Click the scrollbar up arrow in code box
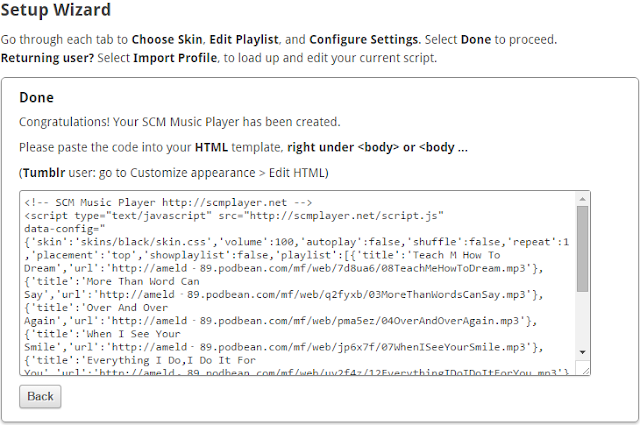The image size is (640, 425). [x=582, y=199]
